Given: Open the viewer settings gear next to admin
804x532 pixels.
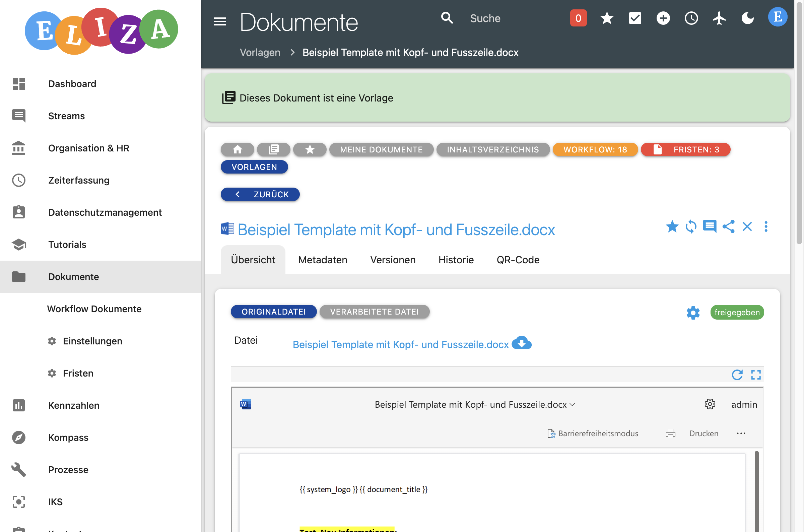Looking at the screenshot, I should 710,404.
